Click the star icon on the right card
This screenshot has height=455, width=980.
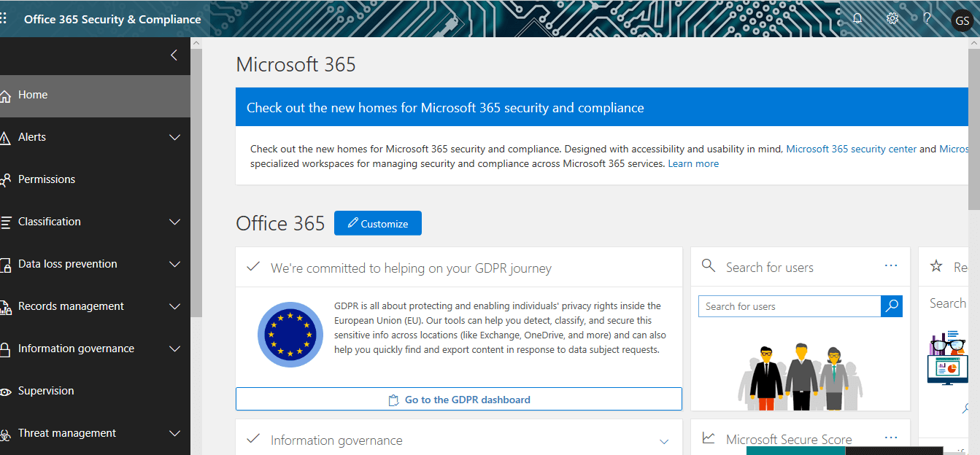tap(936, 266)
